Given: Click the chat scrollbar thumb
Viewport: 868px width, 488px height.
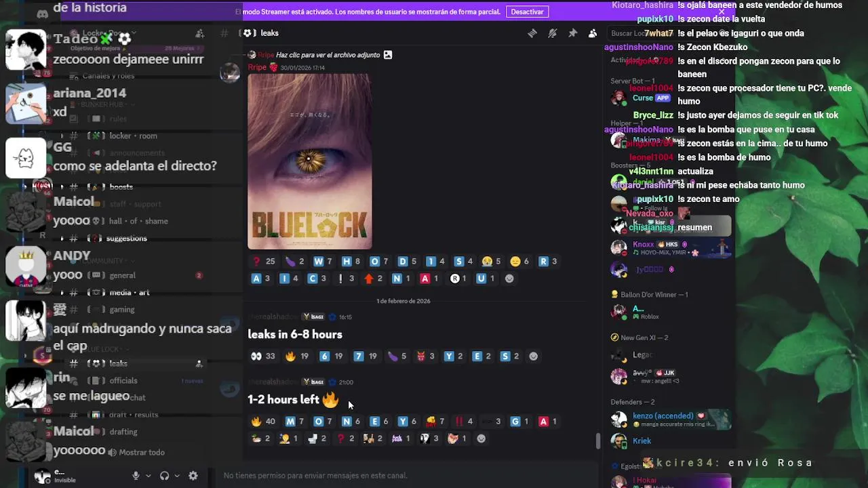Looking at the screenshot, I should [x=597, y=441].
